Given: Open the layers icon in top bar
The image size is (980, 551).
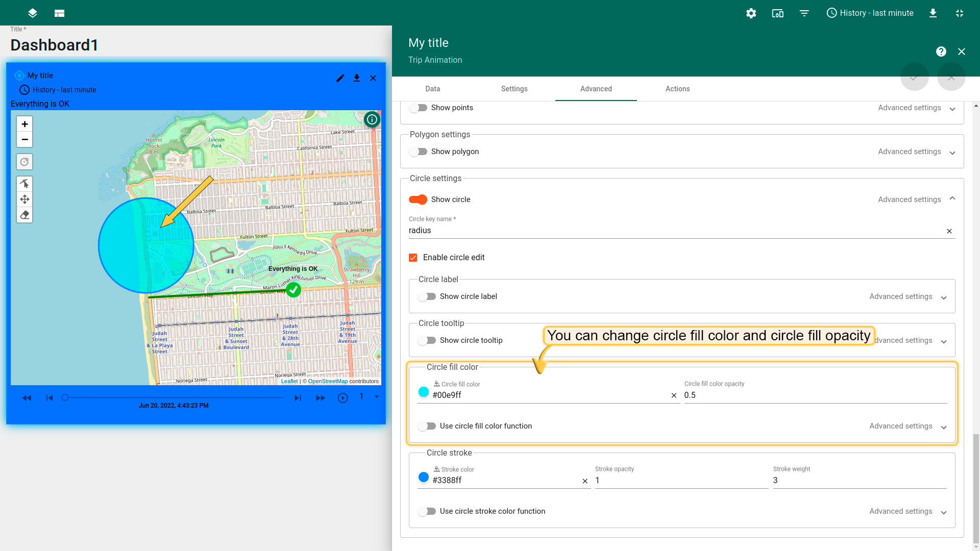Looking at the screenshot, I should click(33, 13).
